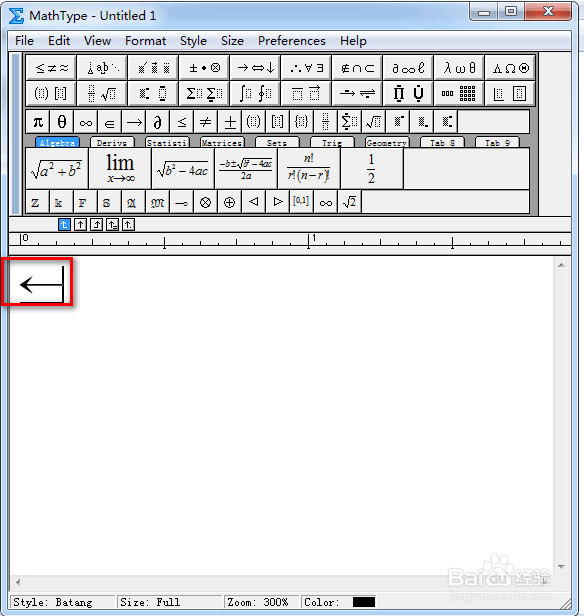Switch to the Sets tab

coord(277,142)
